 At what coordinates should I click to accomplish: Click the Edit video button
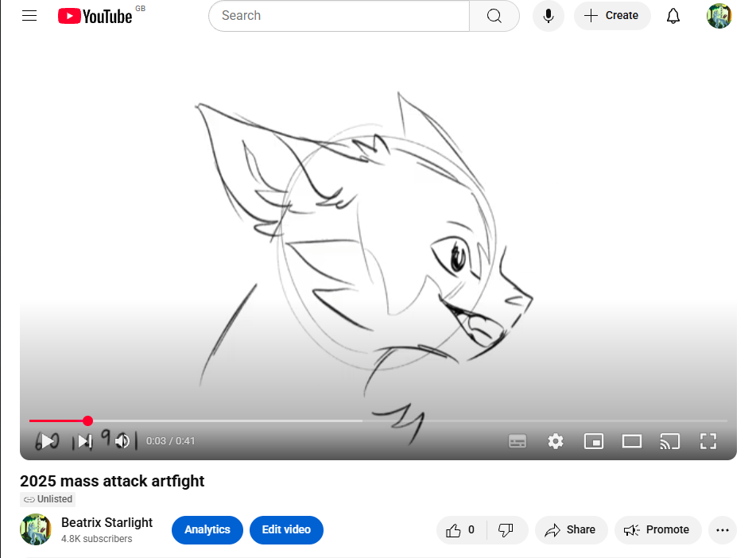coord(286,530)
